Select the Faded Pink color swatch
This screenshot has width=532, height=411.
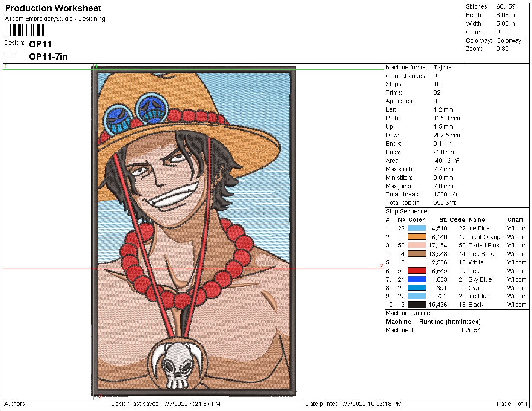(x=417, y=245)
